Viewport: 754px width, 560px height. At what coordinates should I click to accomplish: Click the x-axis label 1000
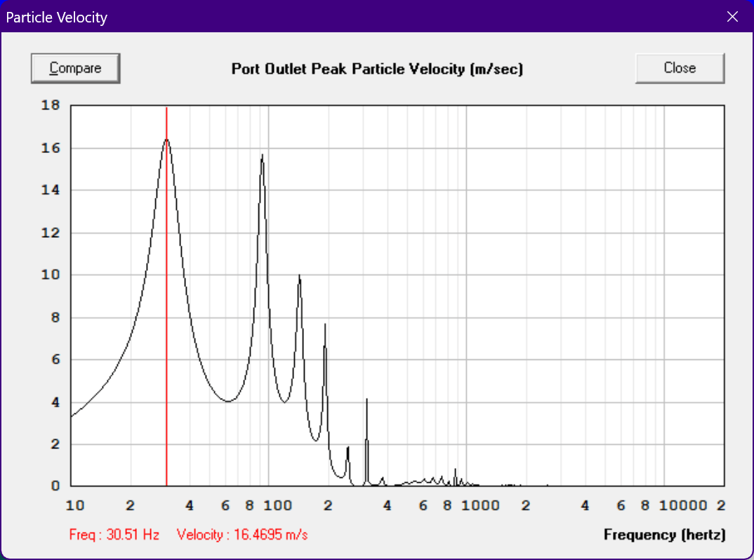coord(480,506)
